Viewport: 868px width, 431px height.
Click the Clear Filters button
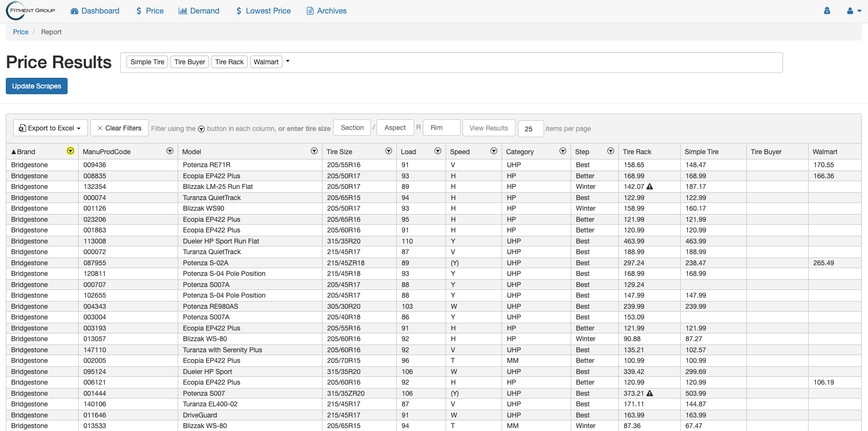point(119,128)
